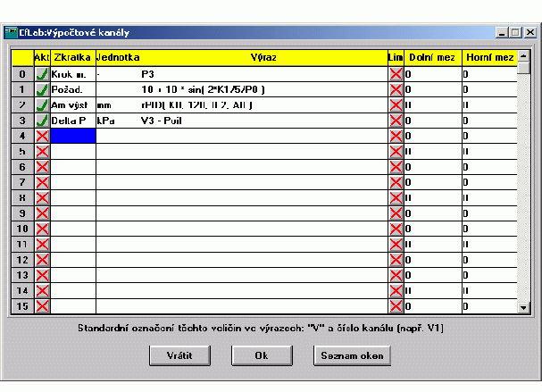Select the highlighted blue Zkratka cell in row 4
Image resolution: width=542 pixels, height=392 pixels.
(73, 136)
